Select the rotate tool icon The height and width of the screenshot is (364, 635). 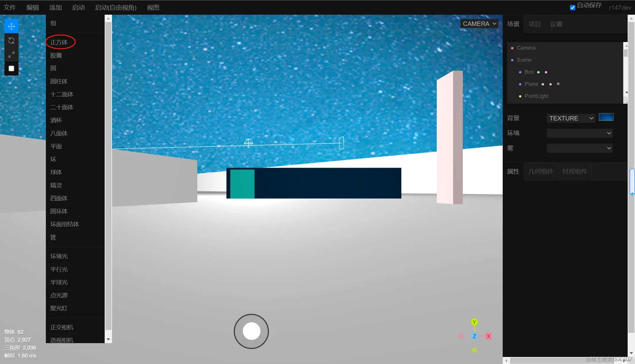(x=11, y=41)
